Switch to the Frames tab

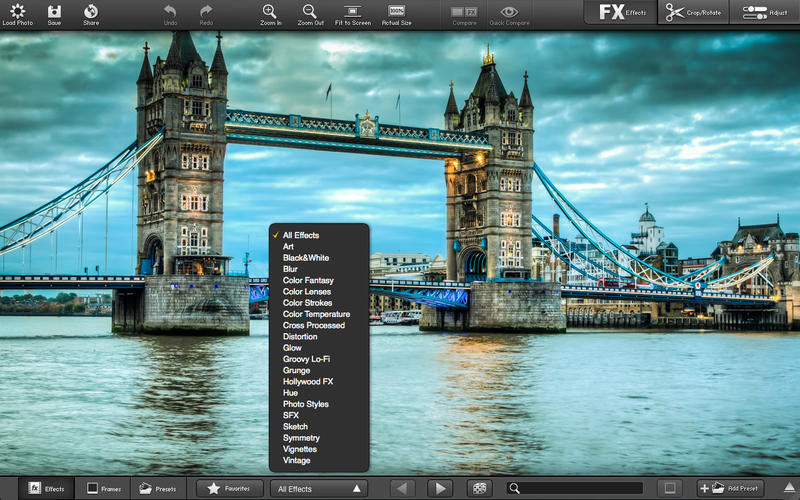point(103,488)
